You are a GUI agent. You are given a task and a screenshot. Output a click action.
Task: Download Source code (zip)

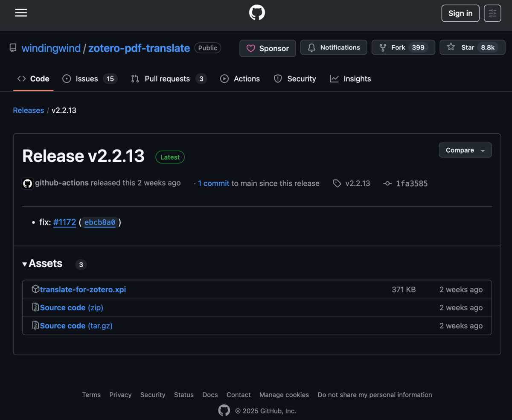72,307
